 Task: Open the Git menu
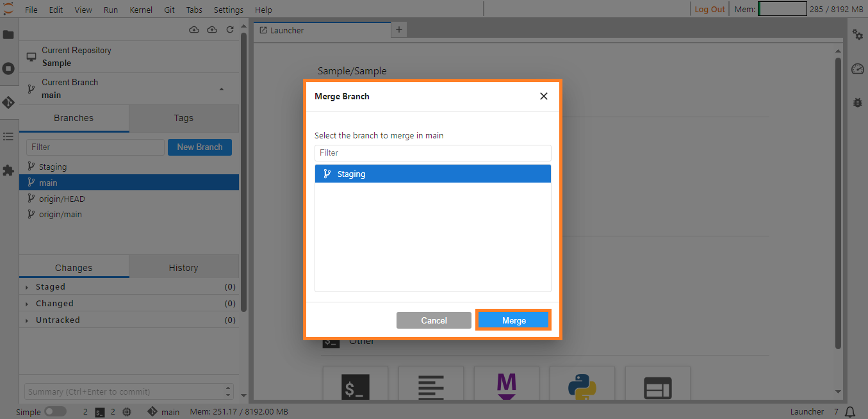tap(169, 10)
